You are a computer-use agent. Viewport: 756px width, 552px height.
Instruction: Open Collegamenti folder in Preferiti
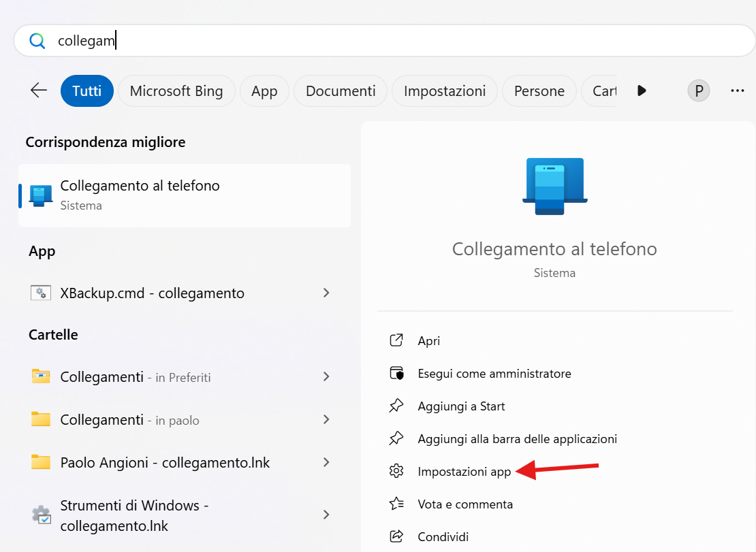click(x=184, y=376)
